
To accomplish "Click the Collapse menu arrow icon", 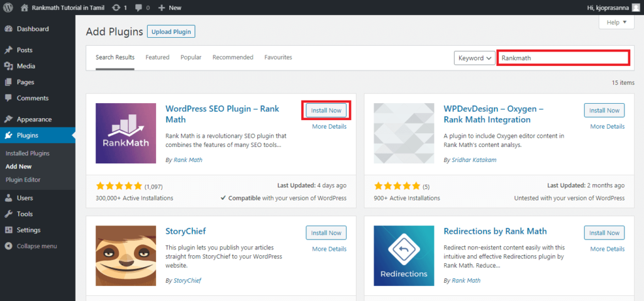I will coord(8,246).
